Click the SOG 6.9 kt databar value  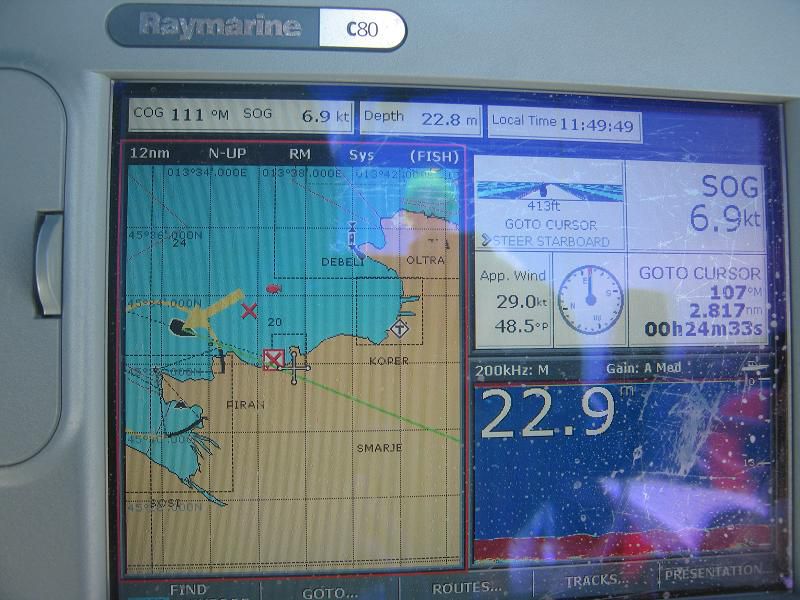pyautogui.click(x=326, y=116)
